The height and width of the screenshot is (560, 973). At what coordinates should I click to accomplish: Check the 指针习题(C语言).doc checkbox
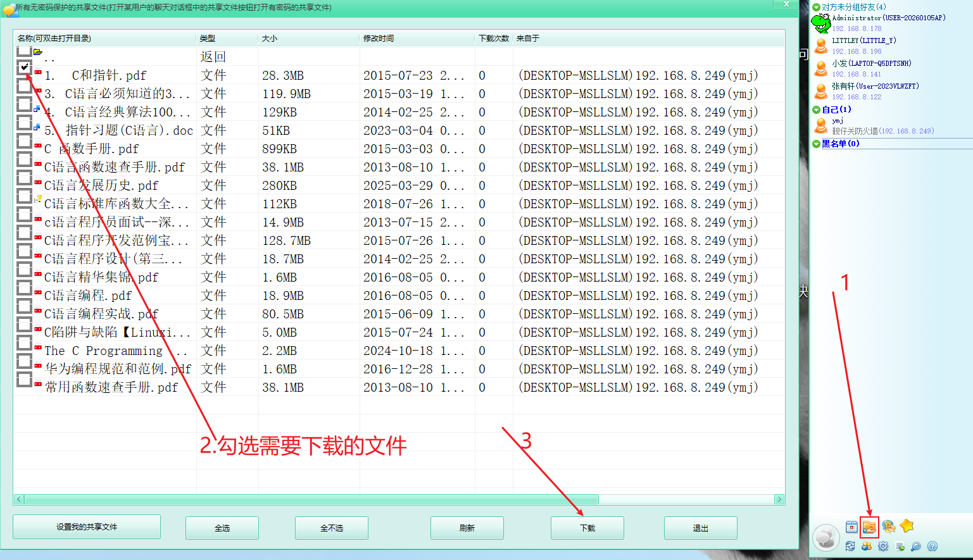coord(24,122)
